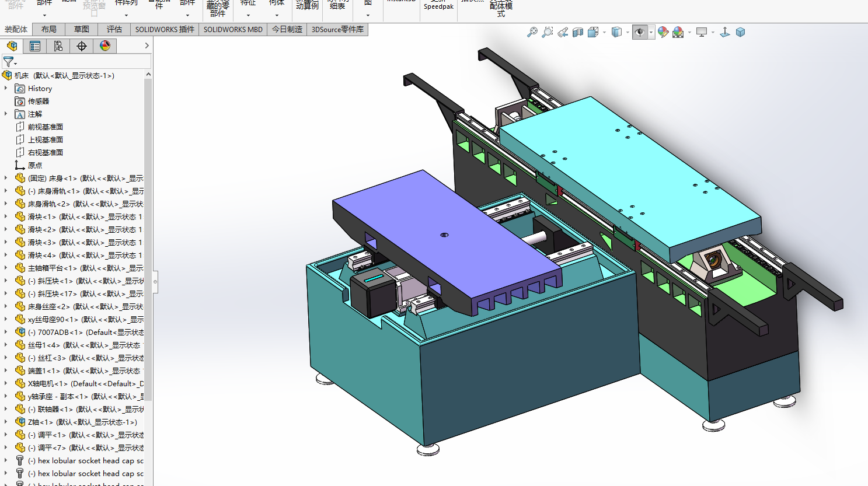
Task: Select the 床身滑轨<1> component
Action: point(86,191)
